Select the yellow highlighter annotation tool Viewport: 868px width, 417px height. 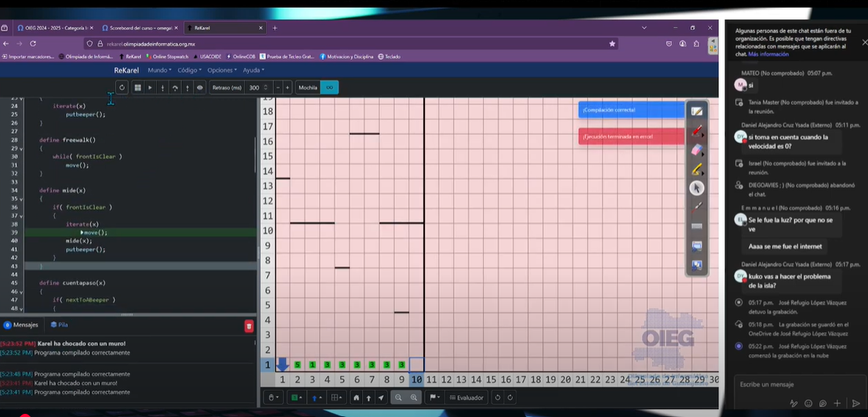coord(696,169)
